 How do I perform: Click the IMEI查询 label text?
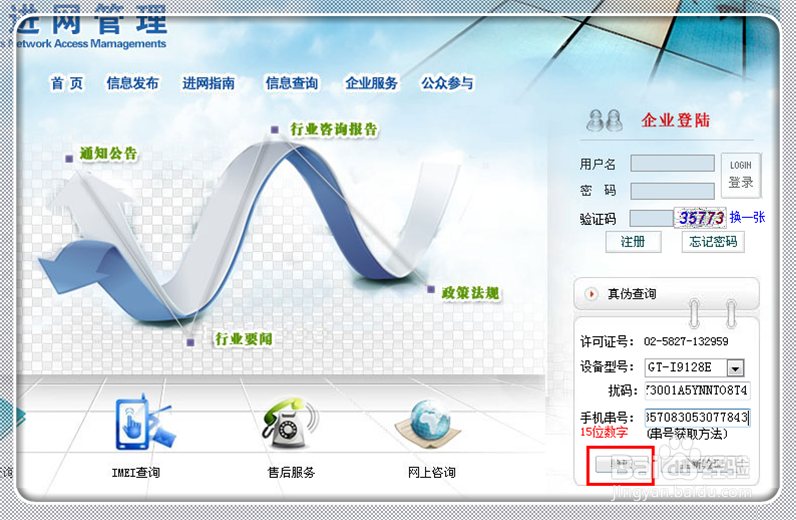coord(136,473)
